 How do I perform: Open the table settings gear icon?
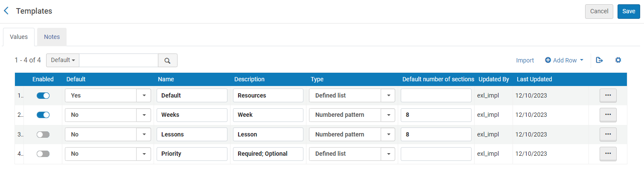[618, 60]
